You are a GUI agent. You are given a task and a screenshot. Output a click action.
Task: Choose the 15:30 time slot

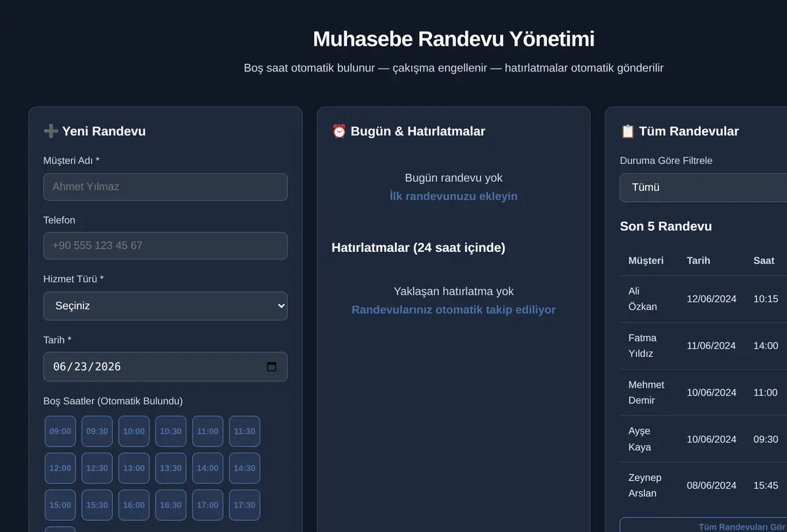[97, 505]
